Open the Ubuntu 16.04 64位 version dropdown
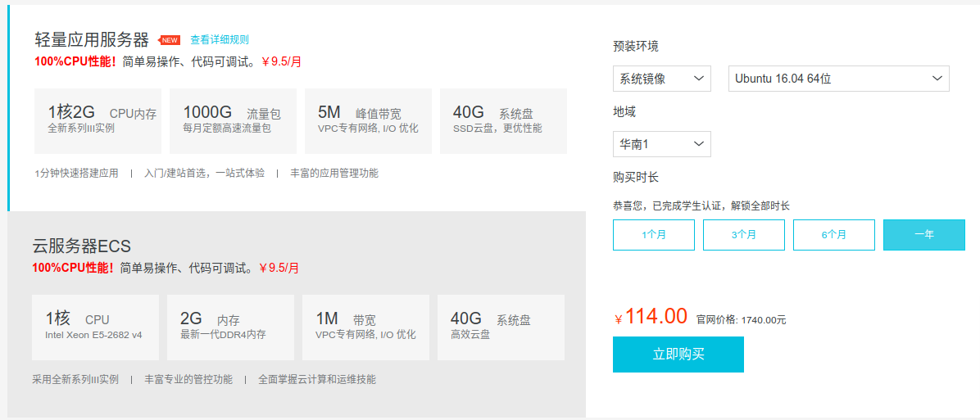980x420 pixels. point(839,79)
